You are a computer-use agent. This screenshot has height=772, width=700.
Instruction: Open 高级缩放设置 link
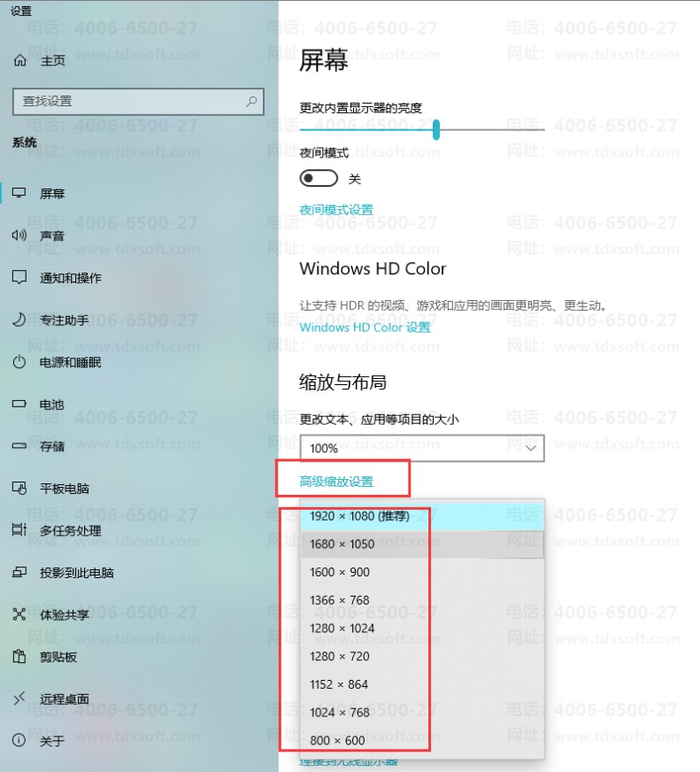point(336,482)
